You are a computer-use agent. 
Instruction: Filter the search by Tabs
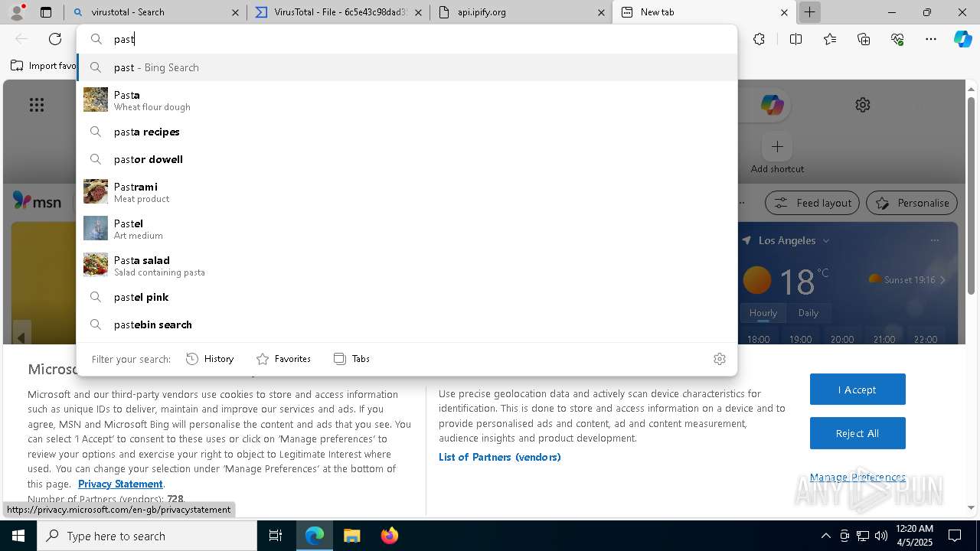pyautogui.click(x=352, y=359)
